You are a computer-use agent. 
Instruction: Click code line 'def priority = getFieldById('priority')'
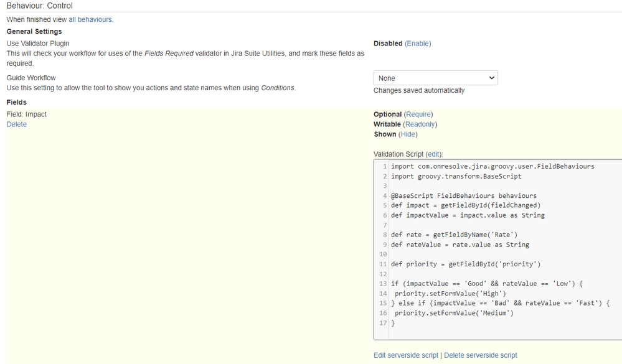[x=466, y=264]
